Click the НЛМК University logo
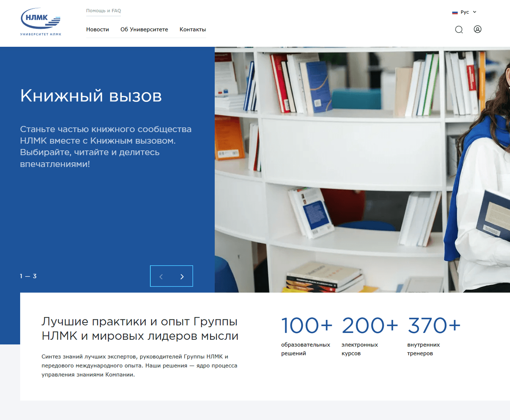This screenshot has width=510, height=420. coord(41,22)
